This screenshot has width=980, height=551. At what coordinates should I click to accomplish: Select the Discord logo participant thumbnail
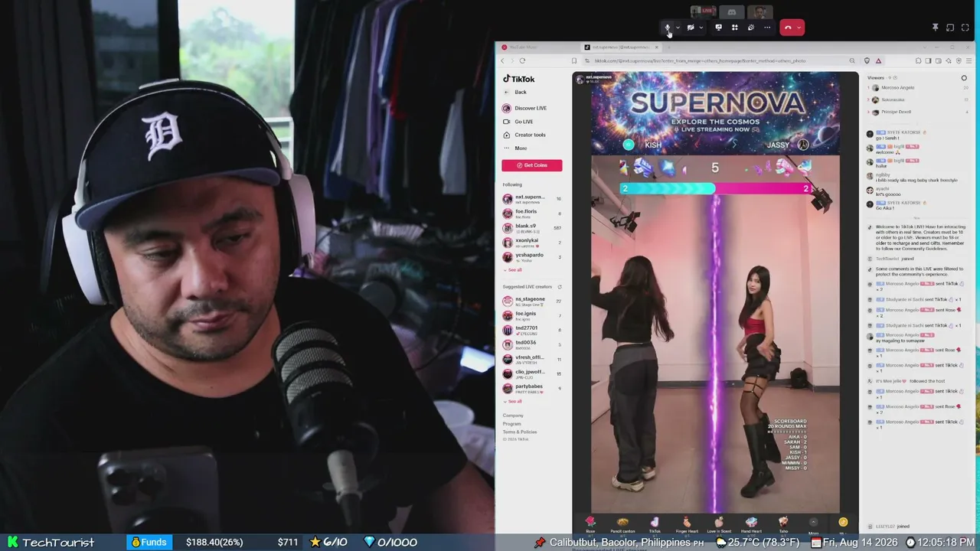pos(731,11)
